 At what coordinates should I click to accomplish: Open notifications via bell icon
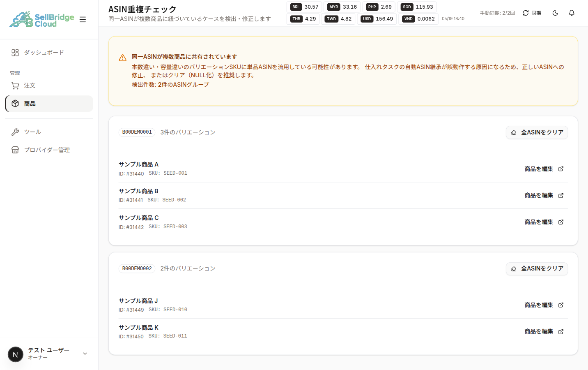572,13
